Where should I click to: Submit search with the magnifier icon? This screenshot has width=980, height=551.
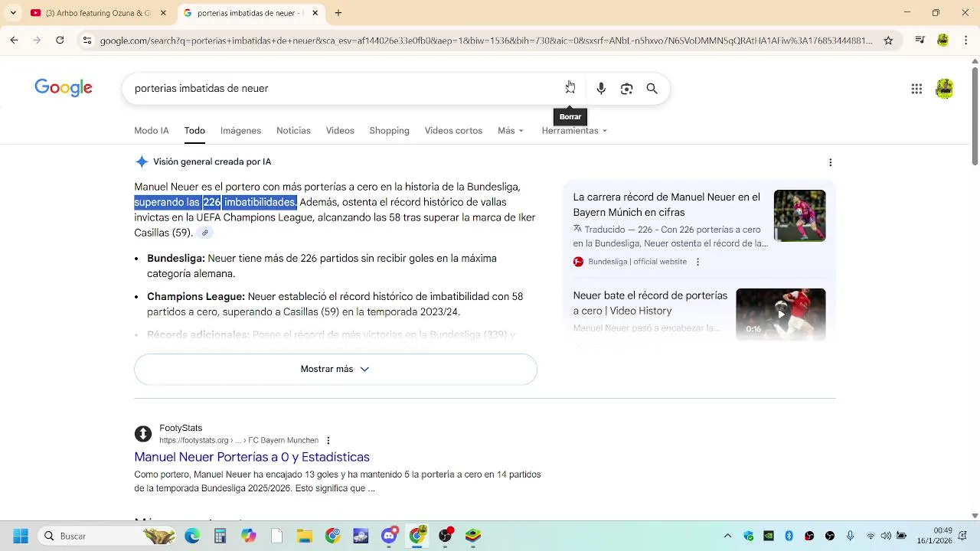coord(652,89)
